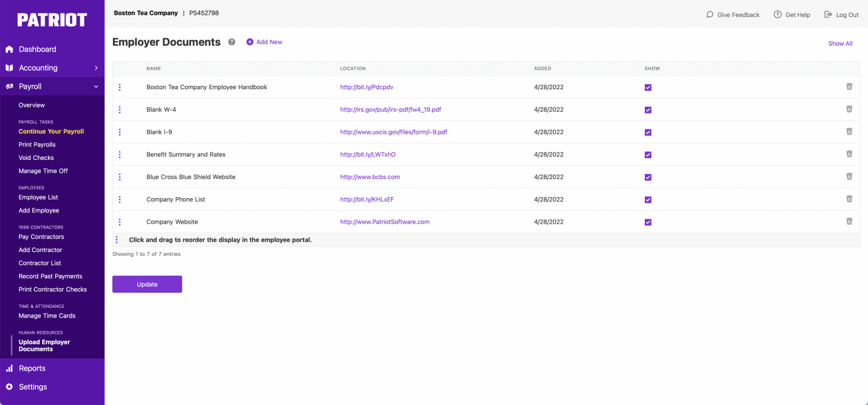Click the Add New plus icon
The image size is (868, 405).
[x=250, y=42]
